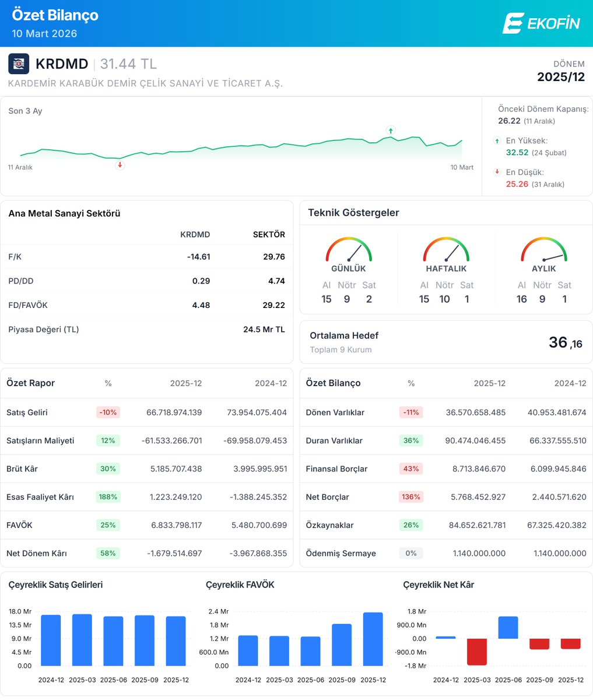Click the red 2025-12 bar in Net Kâr chart
593x700 pixels.
point(571,644)
